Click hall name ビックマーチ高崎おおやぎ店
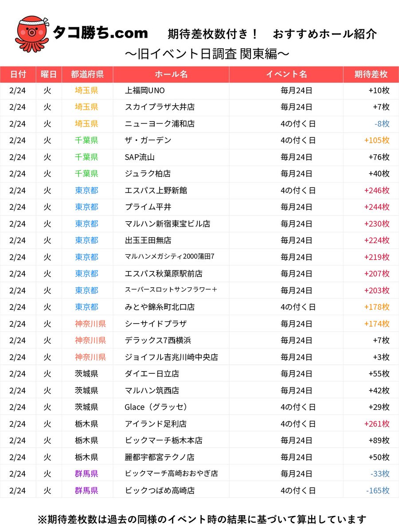Viewport: 399px width, 532px height. pyautogui.click(x=172, y=473)
